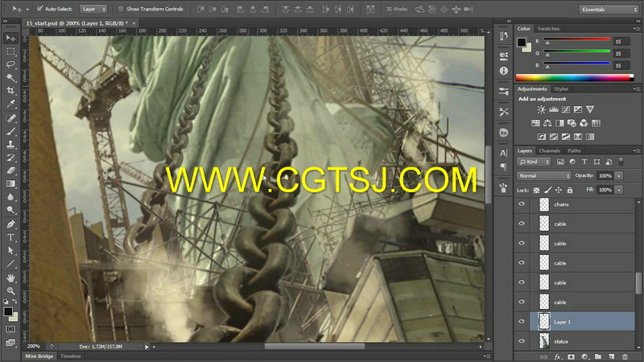This screenshot has width=644, height=362.
Task: Open the Timeline tab
Action: (71, 356)
